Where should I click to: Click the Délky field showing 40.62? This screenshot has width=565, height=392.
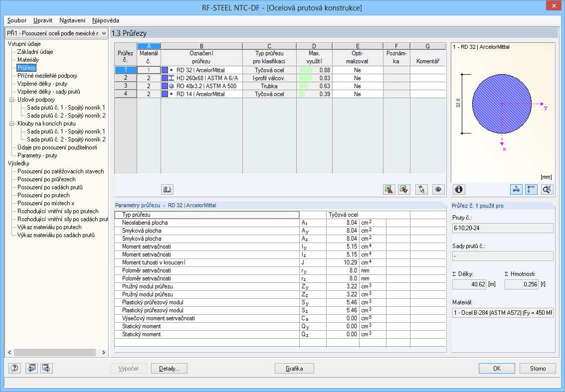[469, 284]
